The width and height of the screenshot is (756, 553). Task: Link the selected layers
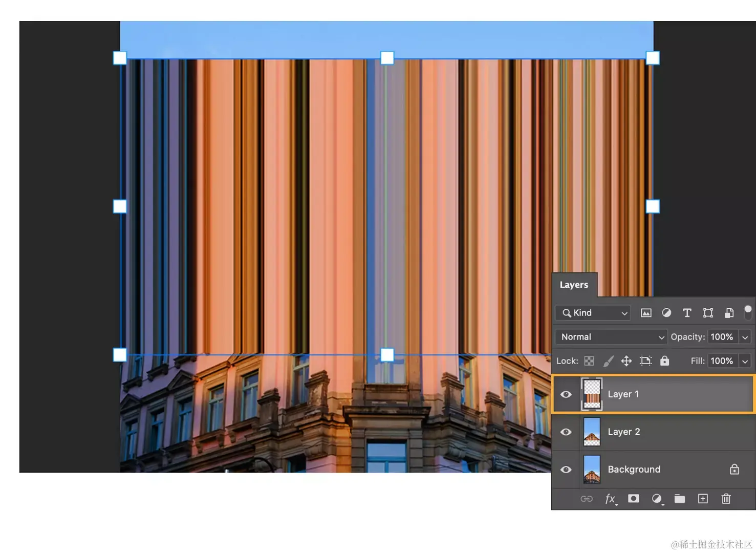(587, 499)
